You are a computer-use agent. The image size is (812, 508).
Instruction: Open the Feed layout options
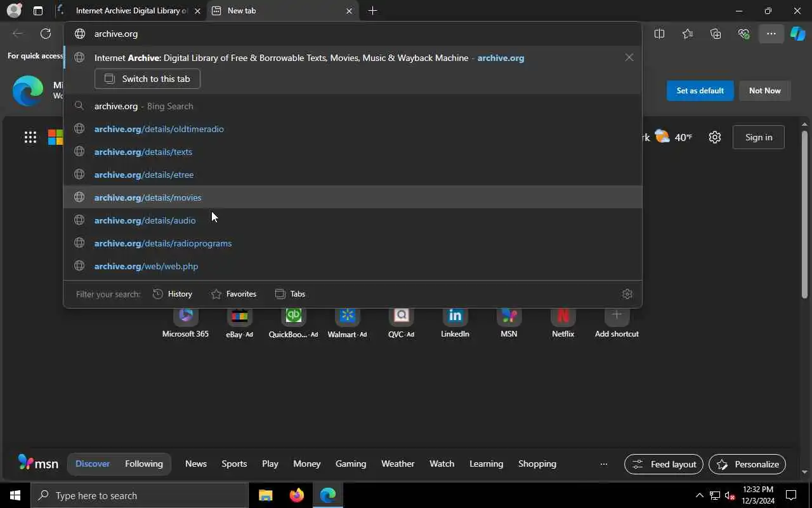[x=664, y=464]
